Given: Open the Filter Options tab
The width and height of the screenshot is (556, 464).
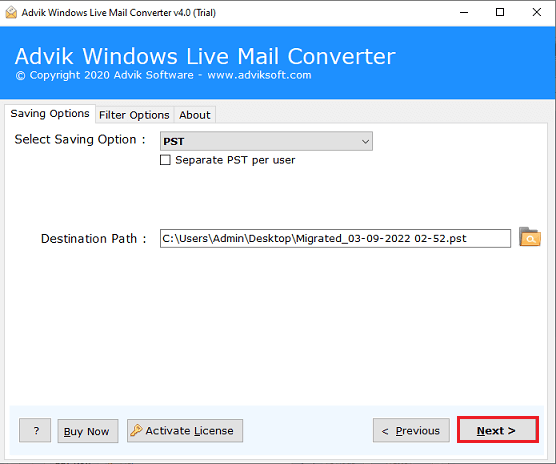Looking at the screenshot, I should tap(134, 115).
